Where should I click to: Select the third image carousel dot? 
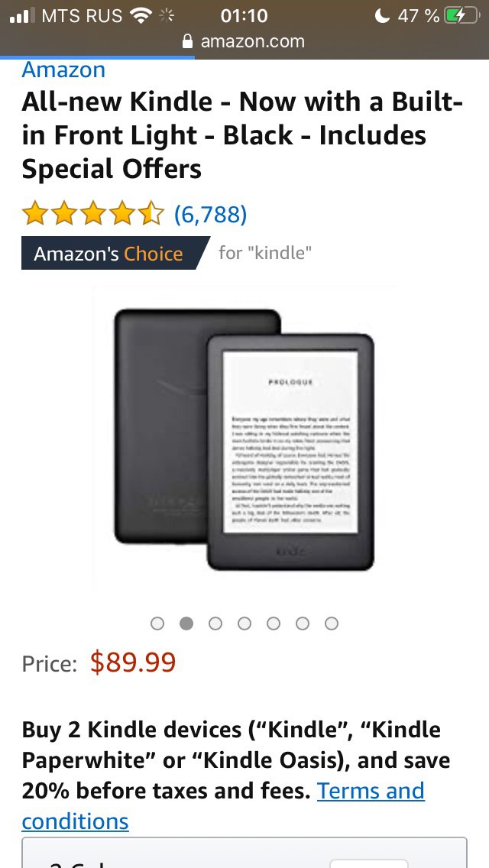(215, 623)
